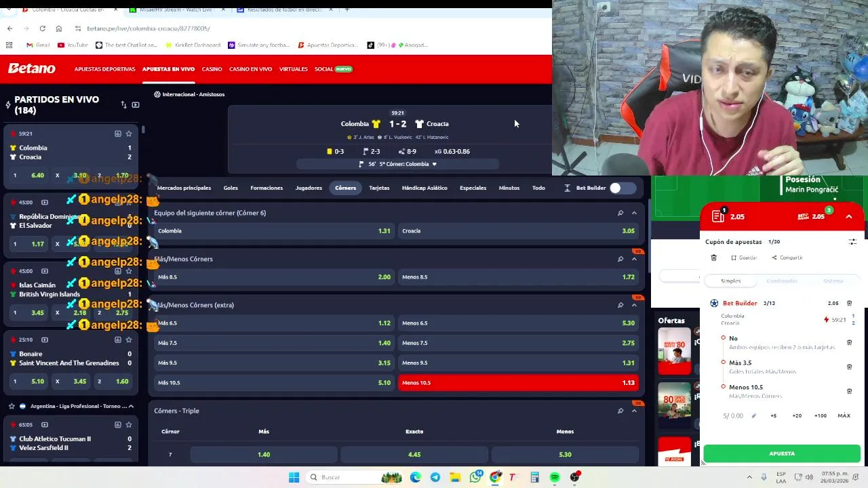The width and height of the screenshot is (868, 488).
Task: Collapse 'Equipo del siguiente córner' market section
Action: point(634,213)
